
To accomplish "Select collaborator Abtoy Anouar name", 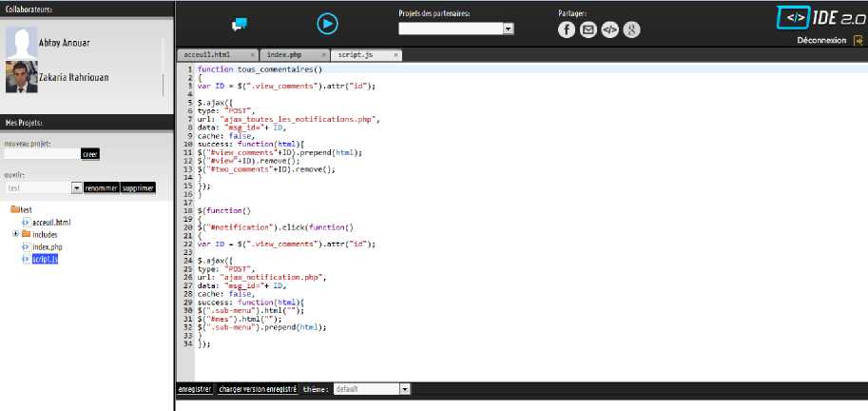I will point(65,43).
